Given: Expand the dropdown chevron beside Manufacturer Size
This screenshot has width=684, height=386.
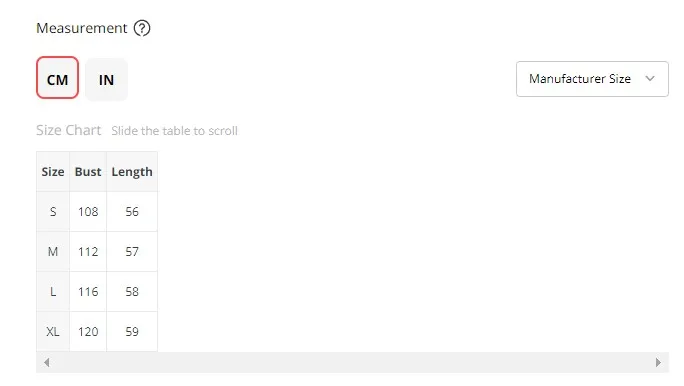Looking at the screenshot, I should click(x=650, y=79).
